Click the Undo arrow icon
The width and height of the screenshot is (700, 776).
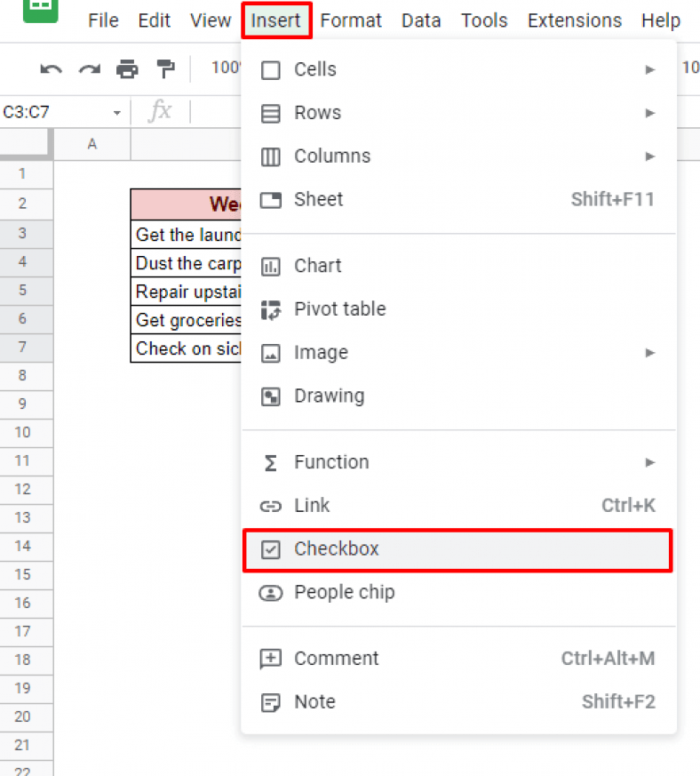51,68
